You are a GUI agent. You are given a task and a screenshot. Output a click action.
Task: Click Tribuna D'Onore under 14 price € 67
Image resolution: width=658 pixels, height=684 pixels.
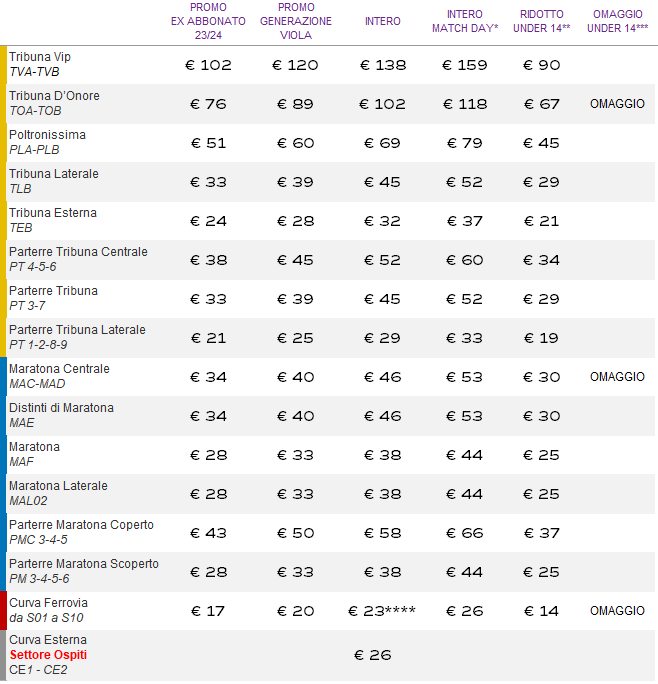tap(541, 104)
